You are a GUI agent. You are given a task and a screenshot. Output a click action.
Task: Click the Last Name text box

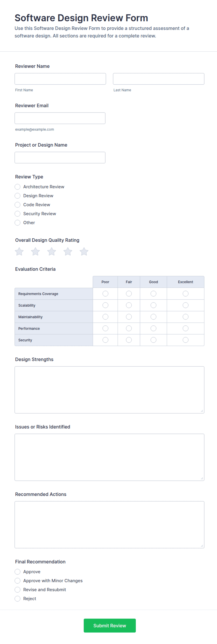point(158,79)
